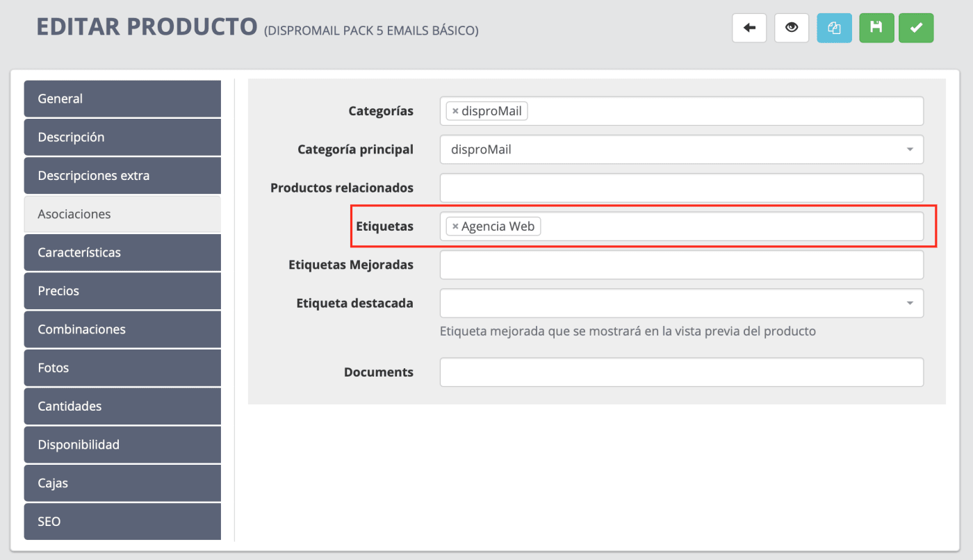Select the Asociaciones tab
The image size is (973, 560).
tap(122, 214)
